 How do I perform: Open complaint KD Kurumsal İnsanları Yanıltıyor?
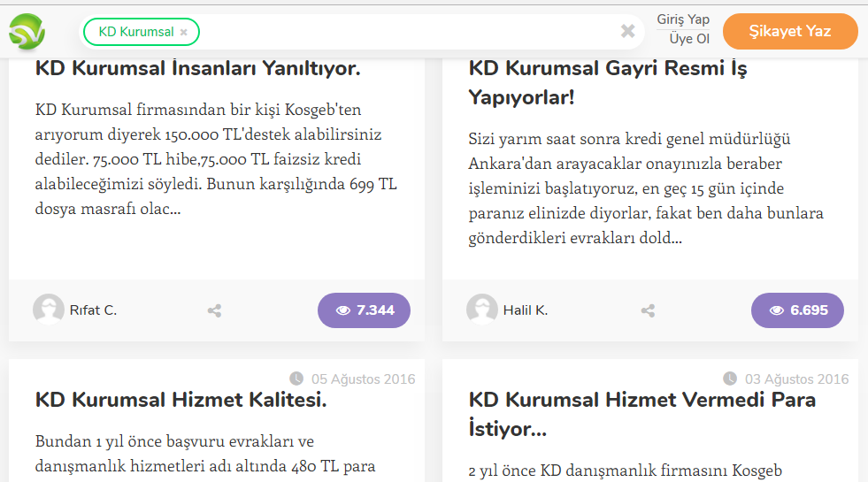(x=197, y=68)
